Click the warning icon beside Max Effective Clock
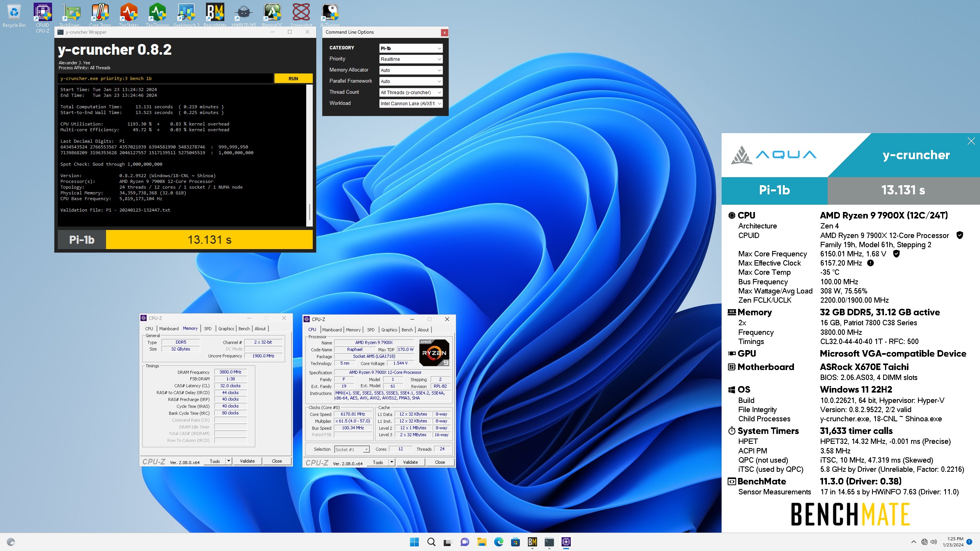The height and width of the screenshot is (551, 980). 870,263
